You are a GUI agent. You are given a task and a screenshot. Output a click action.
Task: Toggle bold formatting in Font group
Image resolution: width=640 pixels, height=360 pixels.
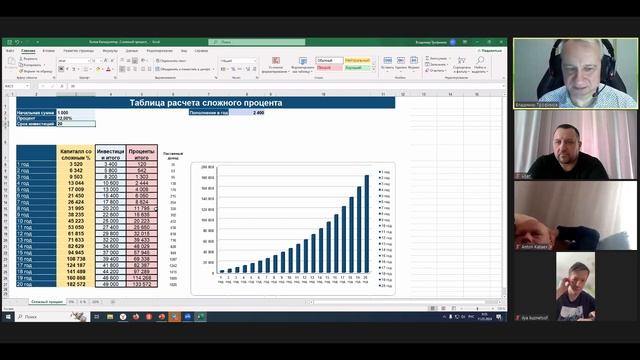point(61,69)
